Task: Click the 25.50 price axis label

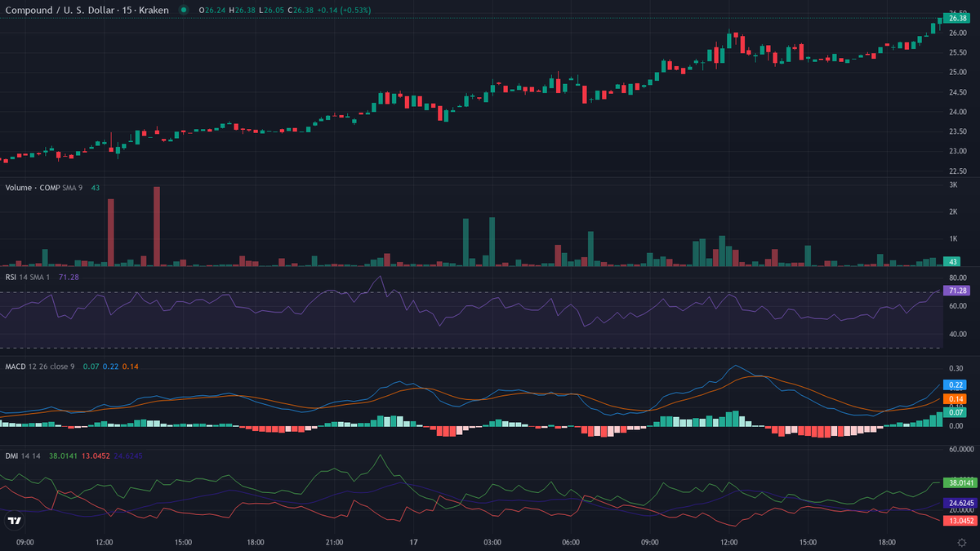Action: pos(956,53)
